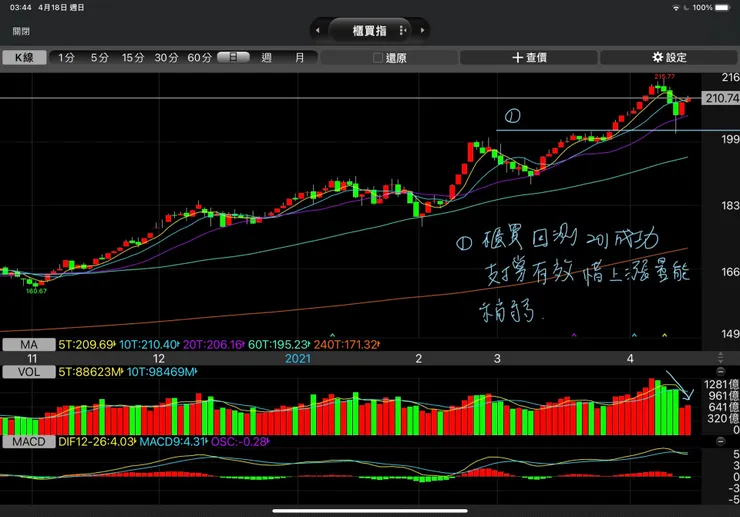This screenshot has width=740, height=517.
Task: Tap the volume 5T:88623M value
Action: (x=90, y=372)
